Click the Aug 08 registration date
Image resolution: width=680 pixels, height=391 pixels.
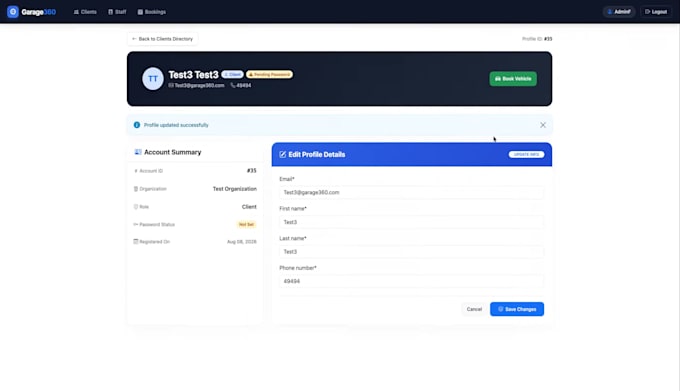(x=242, y=242)
